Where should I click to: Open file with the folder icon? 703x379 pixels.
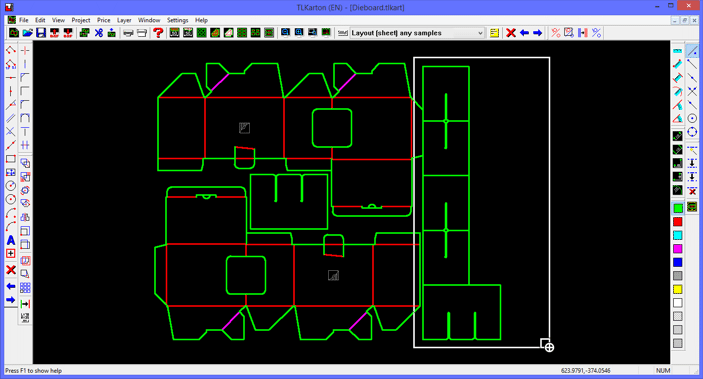[x=27, y=33]
